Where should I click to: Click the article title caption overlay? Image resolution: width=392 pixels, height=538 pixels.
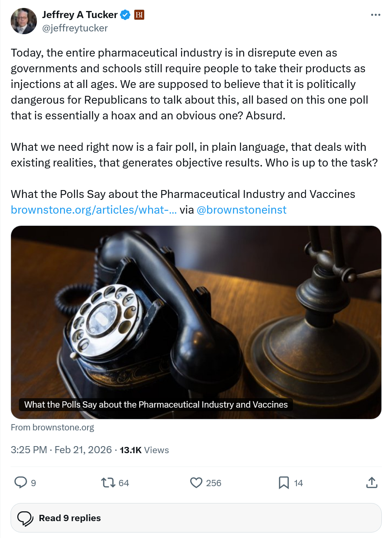pyautogui.click(x=156, y=404)
